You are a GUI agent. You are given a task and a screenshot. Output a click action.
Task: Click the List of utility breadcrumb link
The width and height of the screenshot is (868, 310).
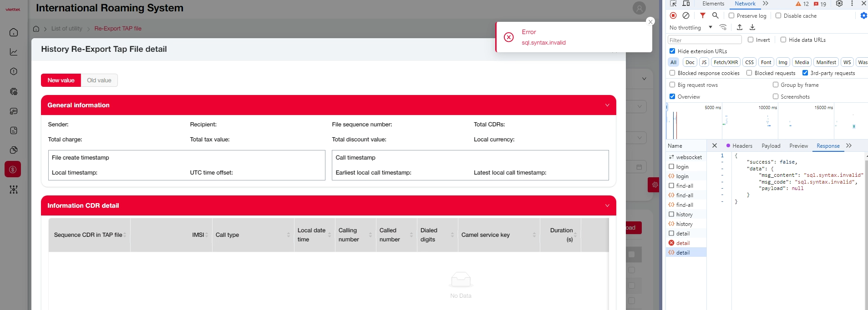pos(67,29)
